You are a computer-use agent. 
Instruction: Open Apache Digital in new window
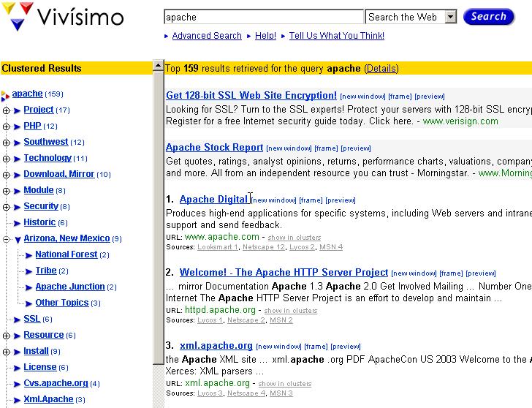274,200
